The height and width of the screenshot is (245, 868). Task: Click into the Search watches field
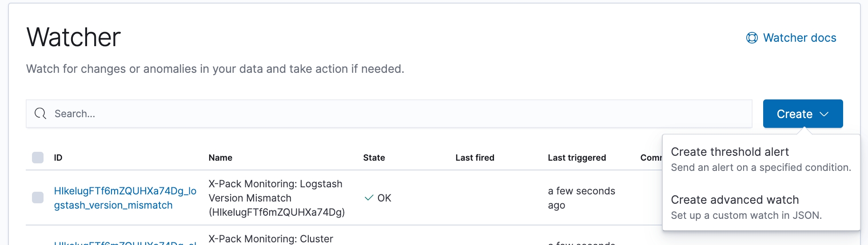click(x=389, y=114)
